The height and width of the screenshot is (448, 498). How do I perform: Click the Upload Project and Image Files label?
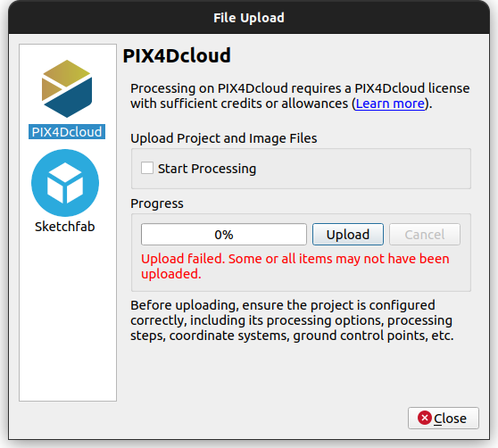(x=224, y=138)
